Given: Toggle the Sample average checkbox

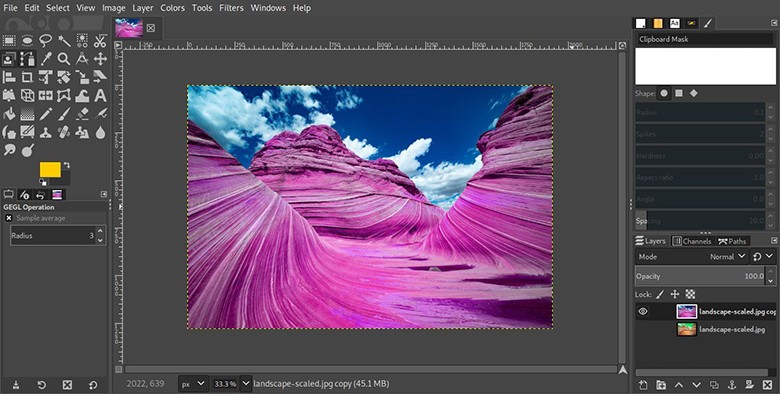Looking at the screenshot, I should coord(8,218).
